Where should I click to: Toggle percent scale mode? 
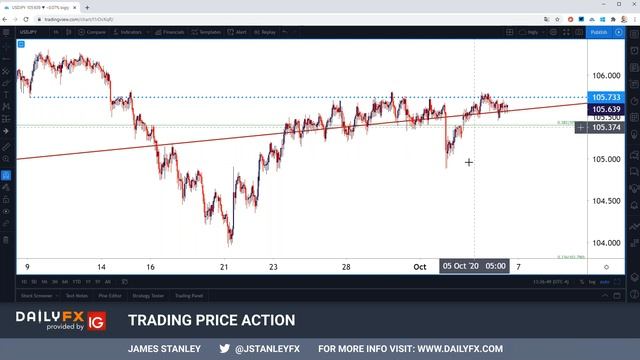pos(582,282)
